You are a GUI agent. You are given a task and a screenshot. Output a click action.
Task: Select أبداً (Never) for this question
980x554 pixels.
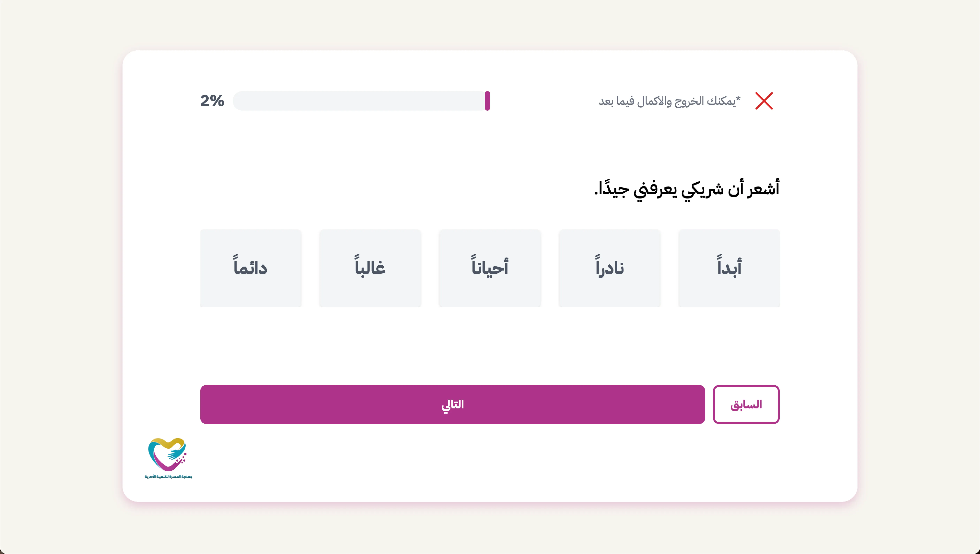coord(729,268)
